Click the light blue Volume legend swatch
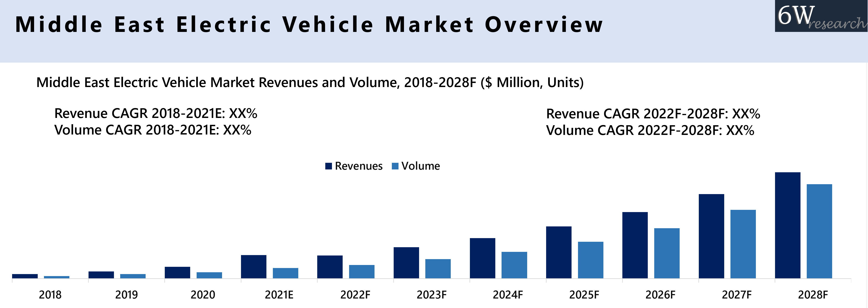868x308 pixels. click(x=395, y=166)
